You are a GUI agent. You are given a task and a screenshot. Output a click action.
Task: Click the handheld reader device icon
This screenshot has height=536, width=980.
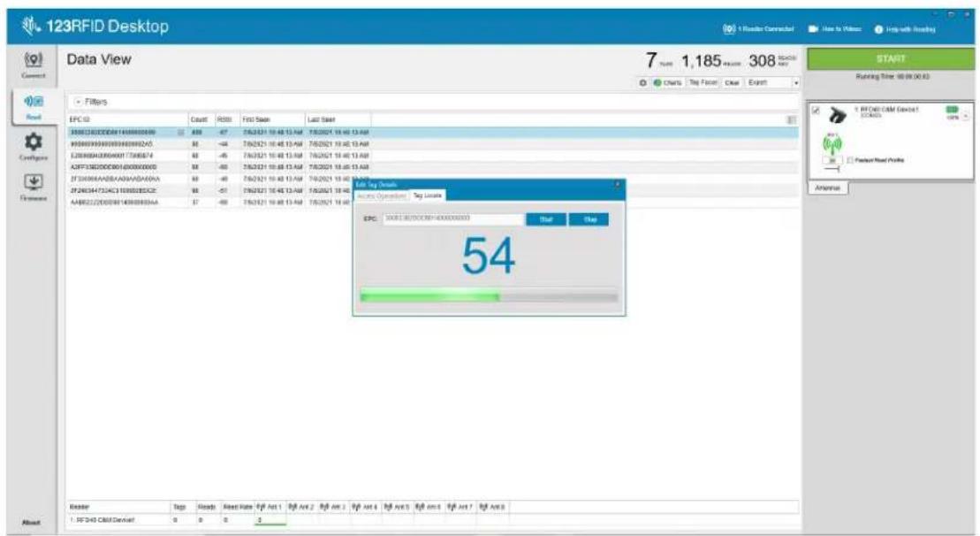pyautogui.click(x=838, y=115)
